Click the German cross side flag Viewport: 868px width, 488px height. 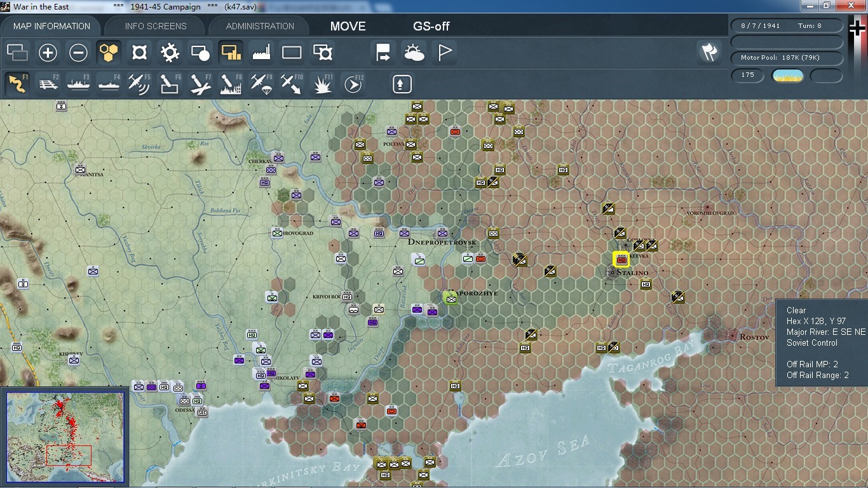click(x=857, y=29)
